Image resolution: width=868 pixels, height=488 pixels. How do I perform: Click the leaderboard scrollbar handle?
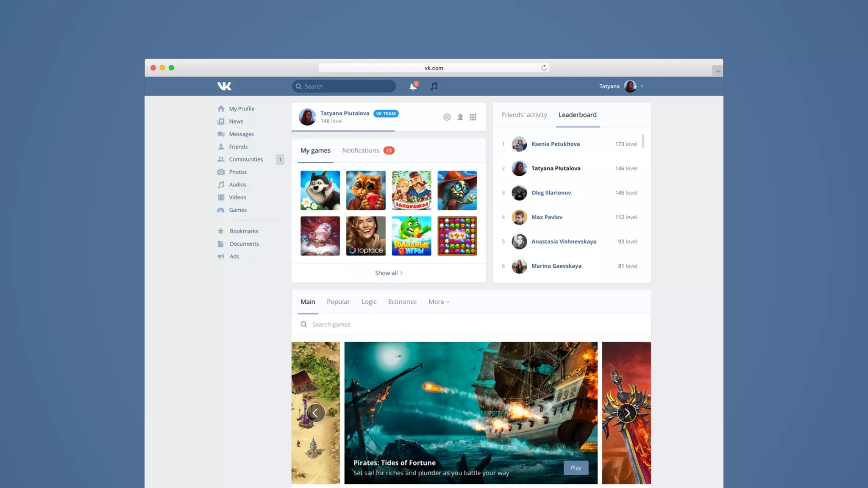(x=643, y=141)
